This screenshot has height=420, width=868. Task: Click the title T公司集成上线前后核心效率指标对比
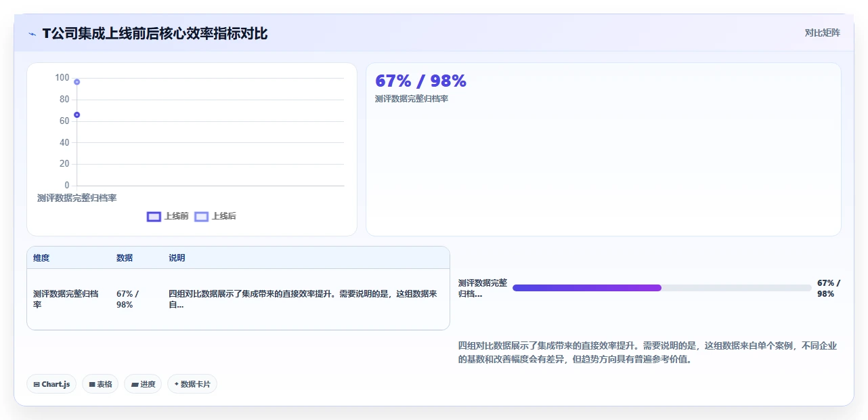tap(155, 33)
